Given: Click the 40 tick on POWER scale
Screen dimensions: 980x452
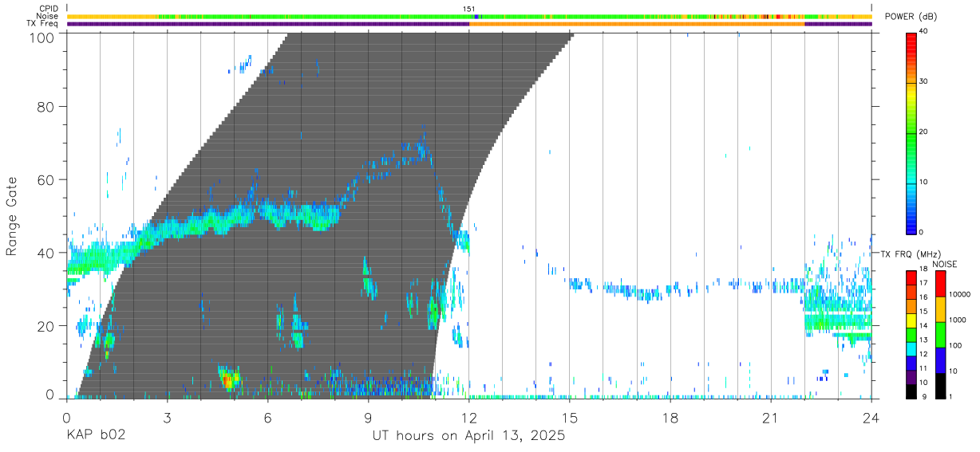Looking at the screenshot, I should [923, 31].
